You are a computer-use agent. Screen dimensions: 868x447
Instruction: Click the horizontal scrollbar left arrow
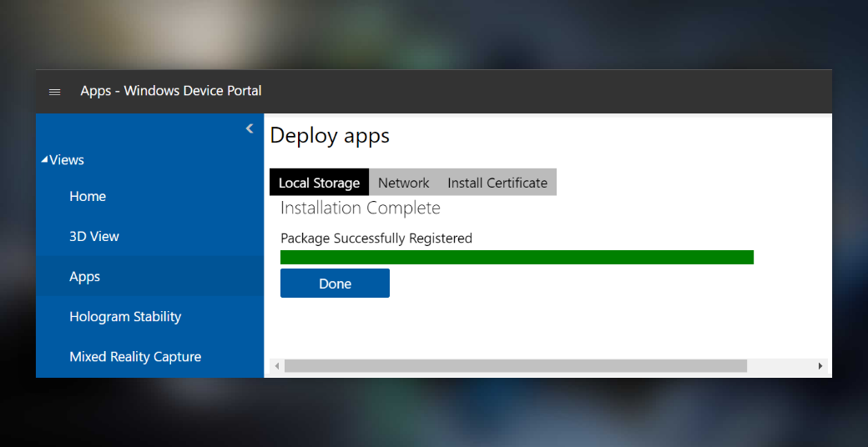click(x=277, y=366)
